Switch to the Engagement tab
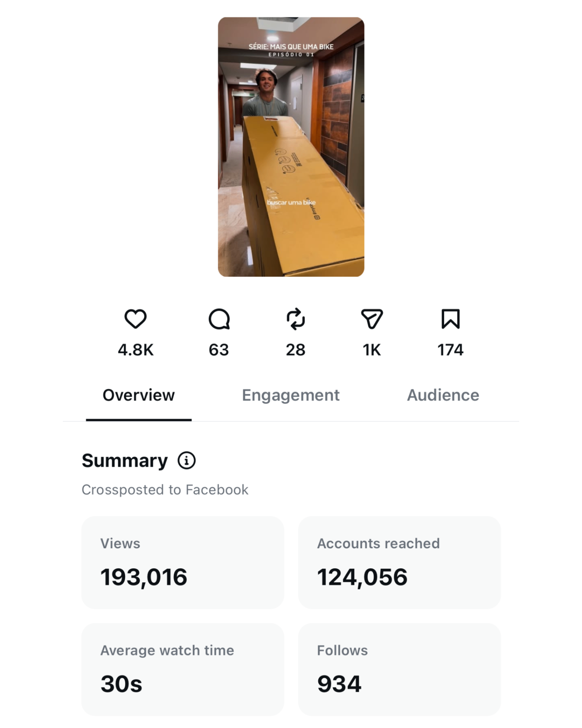Image resolution: width=582 pixels, height=728 pixels. (x=291, y=395)
